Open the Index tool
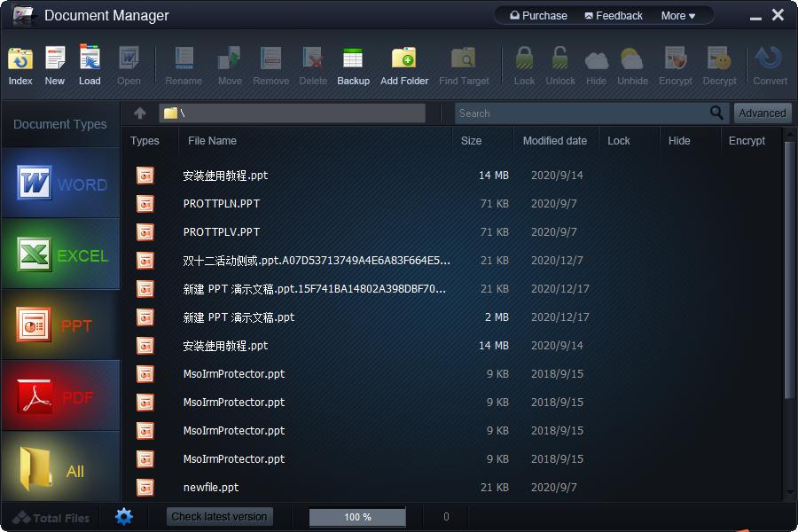The height and width of the screenshot is (532, 798). click(x=20, y=66)
